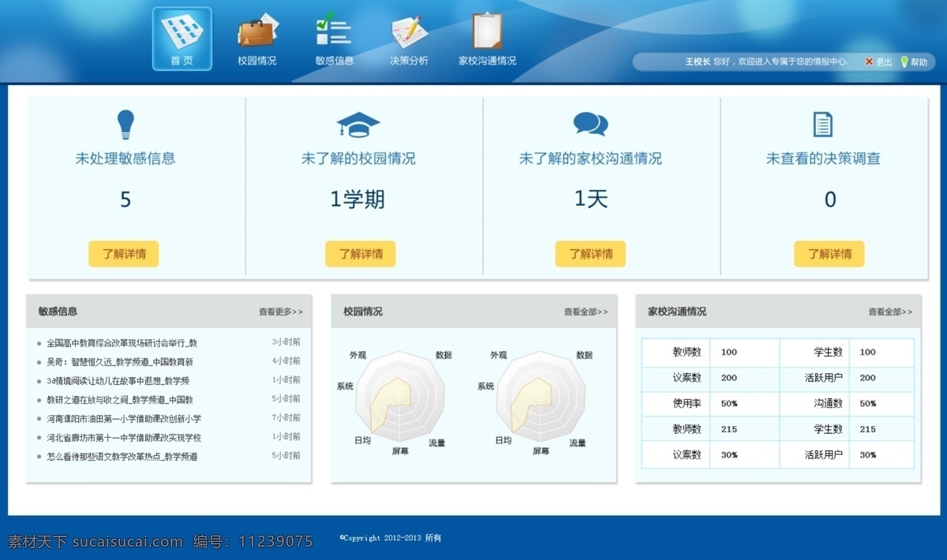
Task: Click 了解详情 under 未查看的决策调查
Action: tap(829, 254)
